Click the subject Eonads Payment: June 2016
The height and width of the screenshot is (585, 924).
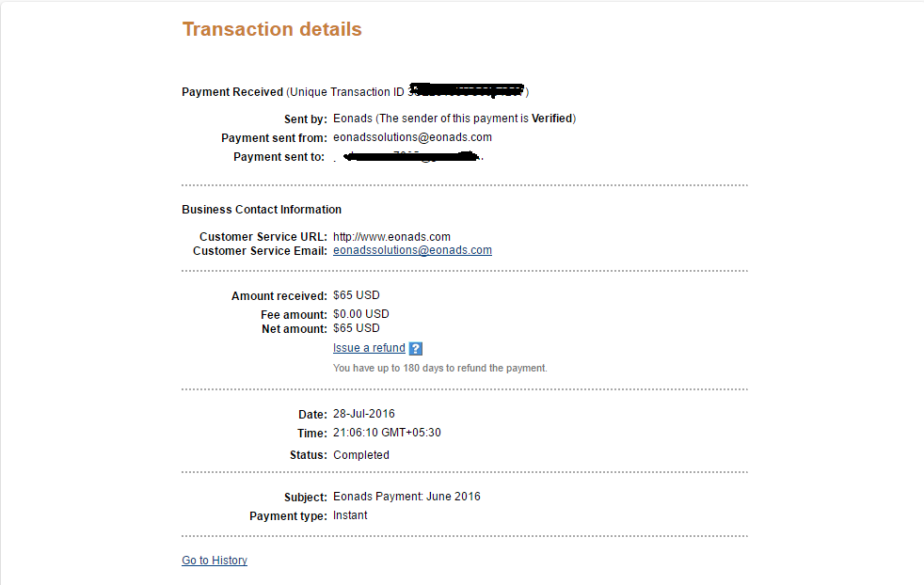pos(406,497)
